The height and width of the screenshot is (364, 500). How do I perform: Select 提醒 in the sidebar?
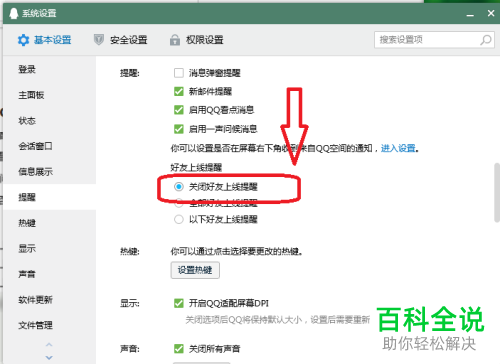coord(49,197)
